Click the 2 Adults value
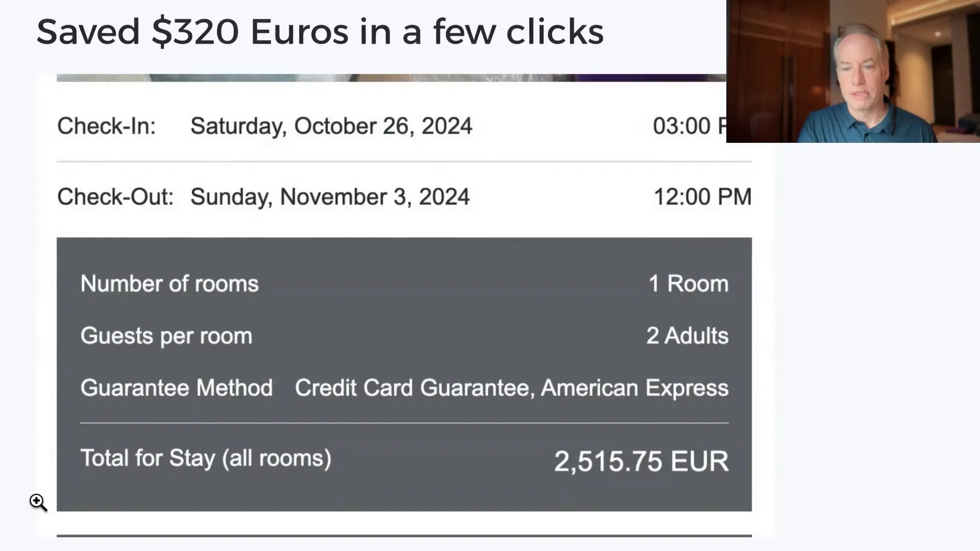This screenshot has width=980, height=551. pyautogui.click(x=687, y=336)
